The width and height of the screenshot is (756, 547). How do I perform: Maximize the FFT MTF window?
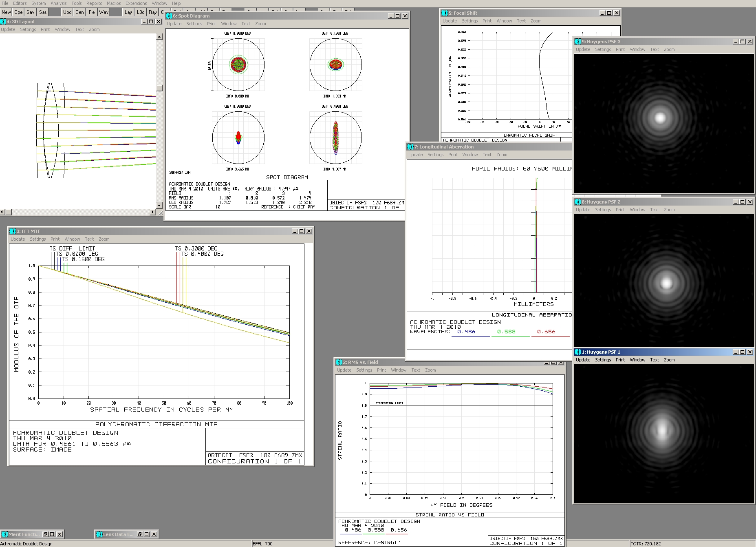pyautogui.click(x=302, y=231)
